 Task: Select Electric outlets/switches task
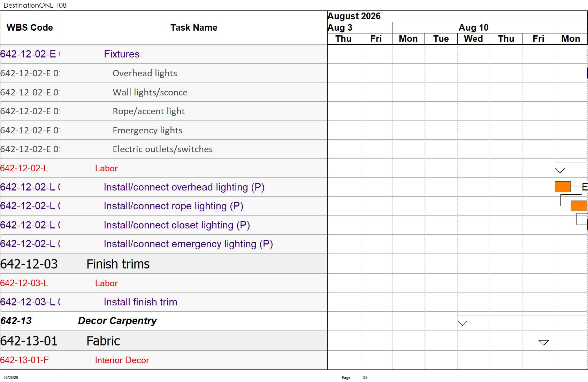162,149
